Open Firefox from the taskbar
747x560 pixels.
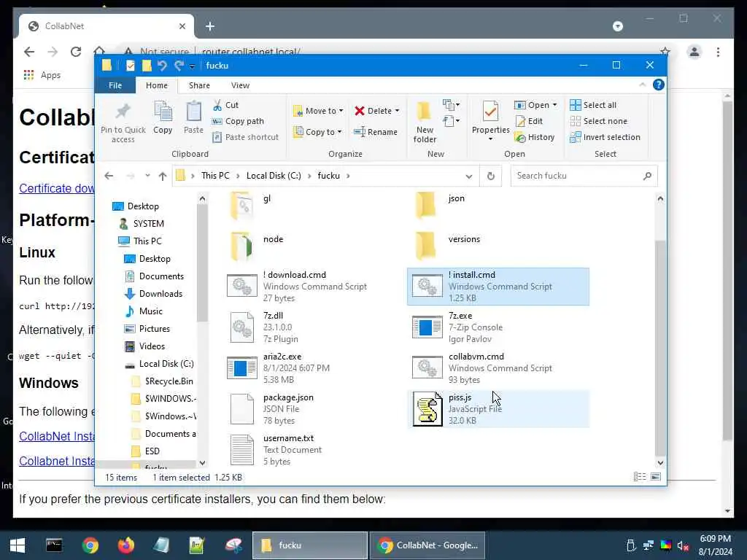point(126,545)
